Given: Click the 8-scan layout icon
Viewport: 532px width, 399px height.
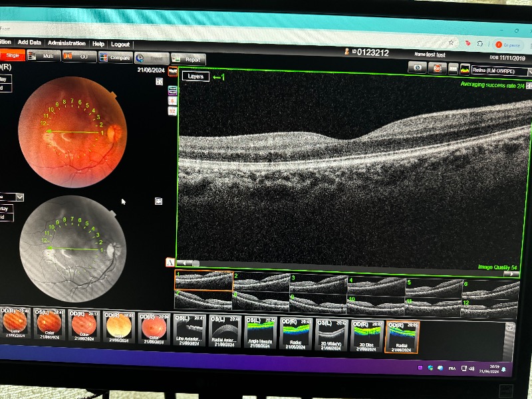Looking at the screenshot, I should pos(172,101).
